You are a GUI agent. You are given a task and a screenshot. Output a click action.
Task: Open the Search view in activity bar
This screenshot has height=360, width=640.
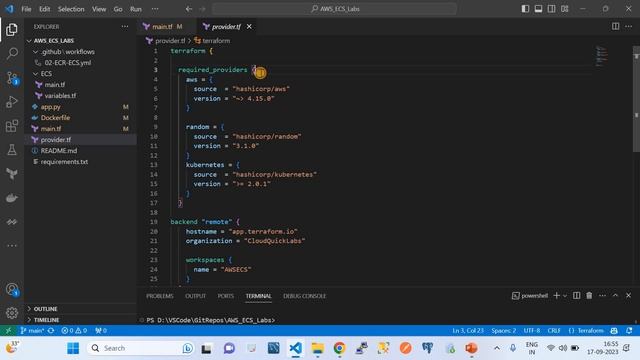(x=12, y=53)
